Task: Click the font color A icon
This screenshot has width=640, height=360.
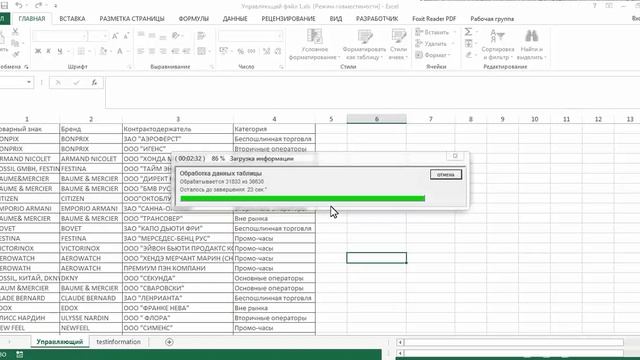Action: (x=120, y=51)
